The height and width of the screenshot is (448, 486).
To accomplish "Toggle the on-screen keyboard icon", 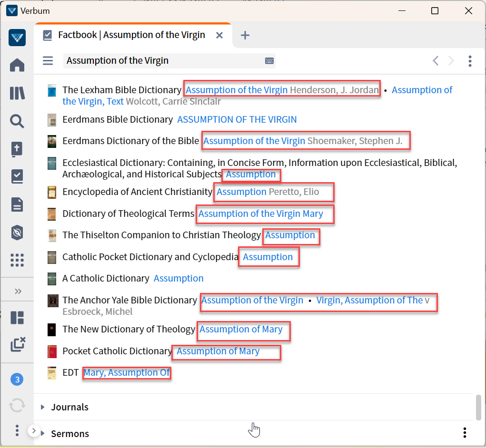I will coord(269,61).
